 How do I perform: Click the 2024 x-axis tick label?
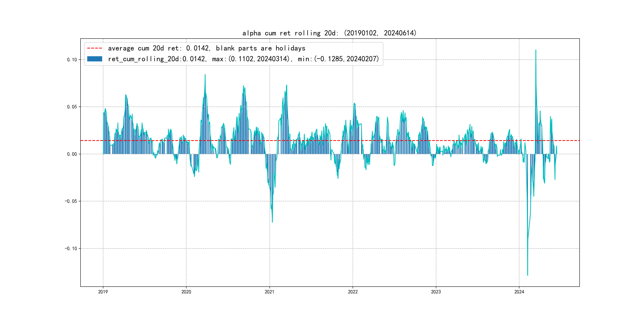click(519, 292)
